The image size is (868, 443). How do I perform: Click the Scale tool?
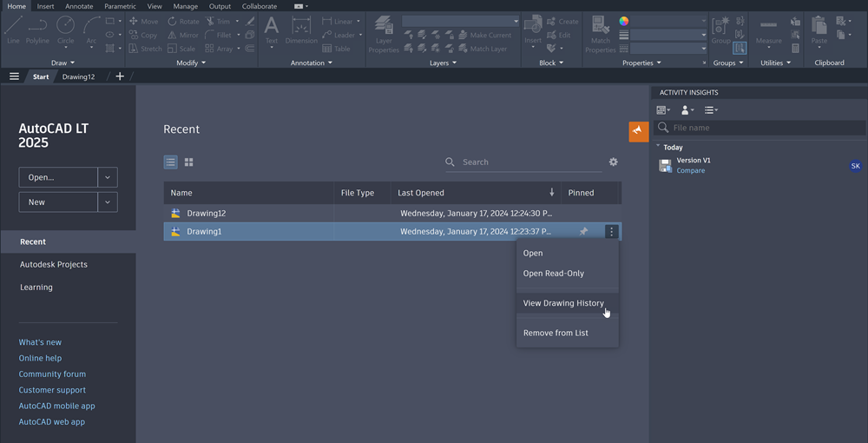click(x=181, y=49)
